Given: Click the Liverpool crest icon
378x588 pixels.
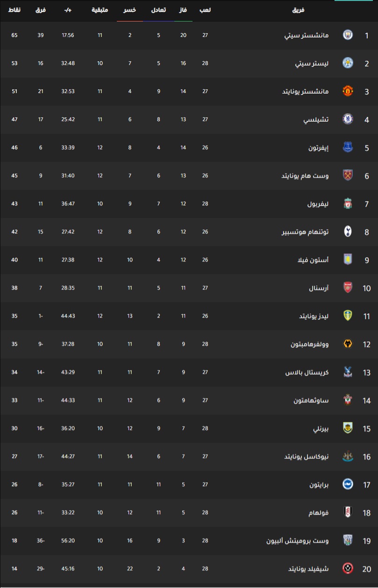Looking at the screenshot, I should point(348,203).
